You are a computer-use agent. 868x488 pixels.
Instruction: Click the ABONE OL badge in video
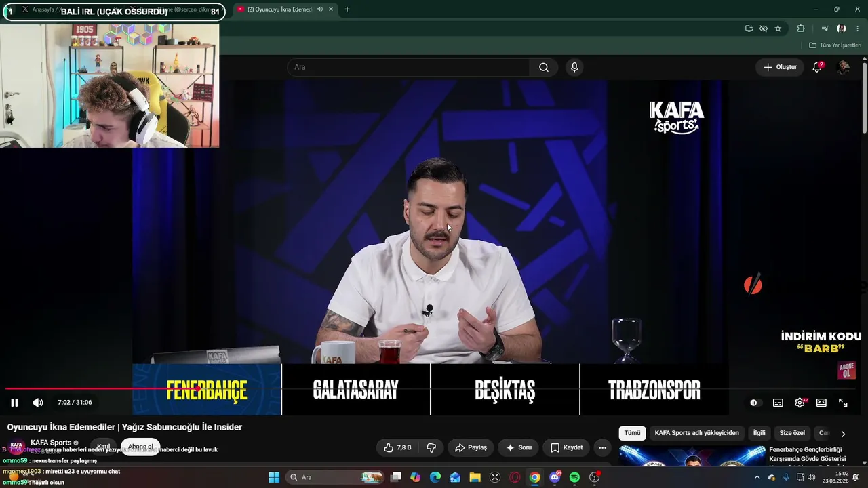click(846, 371)
